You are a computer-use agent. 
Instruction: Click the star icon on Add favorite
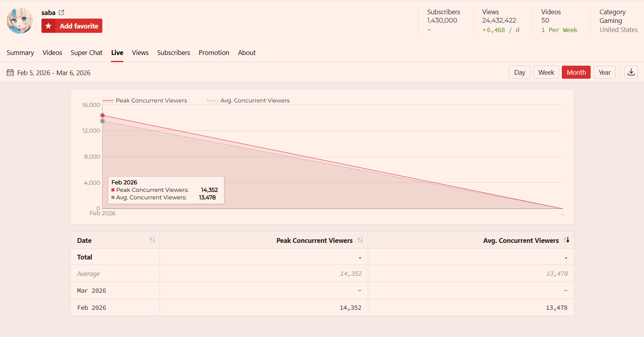pyautogui.click(x=48, y=26)
